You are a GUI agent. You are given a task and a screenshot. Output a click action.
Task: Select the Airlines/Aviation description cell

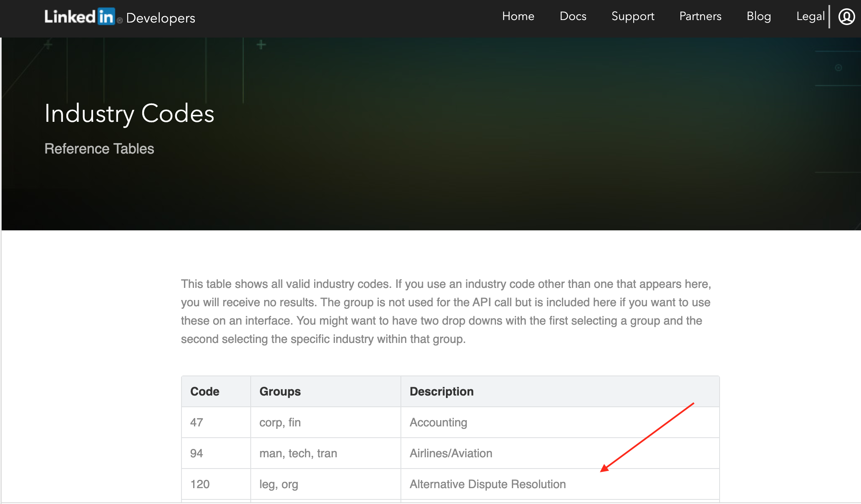coord(560,453)
